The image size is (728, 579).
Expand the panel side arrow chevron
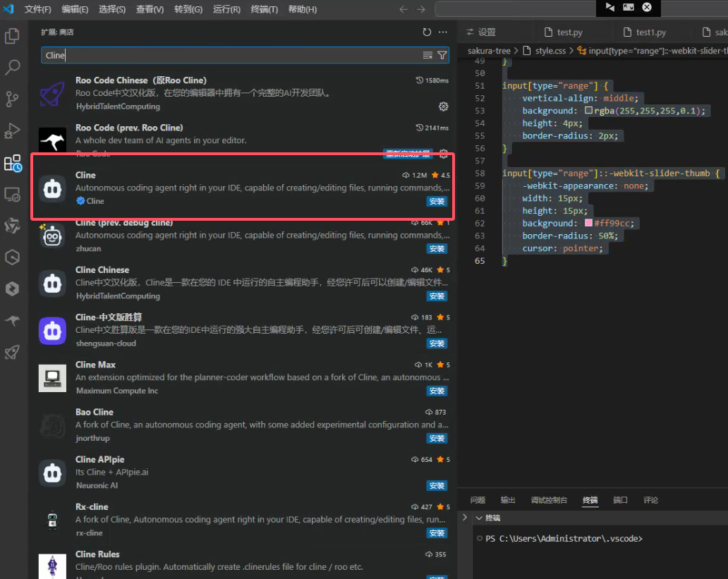465,517
